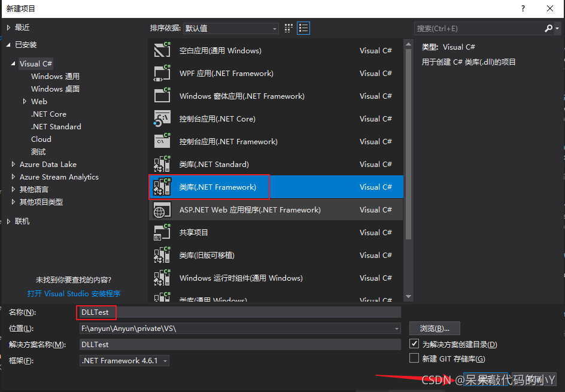Screen dimensions: 565x392
Task: Switch to medium icons grid view
Action: [x=288, y=28]
